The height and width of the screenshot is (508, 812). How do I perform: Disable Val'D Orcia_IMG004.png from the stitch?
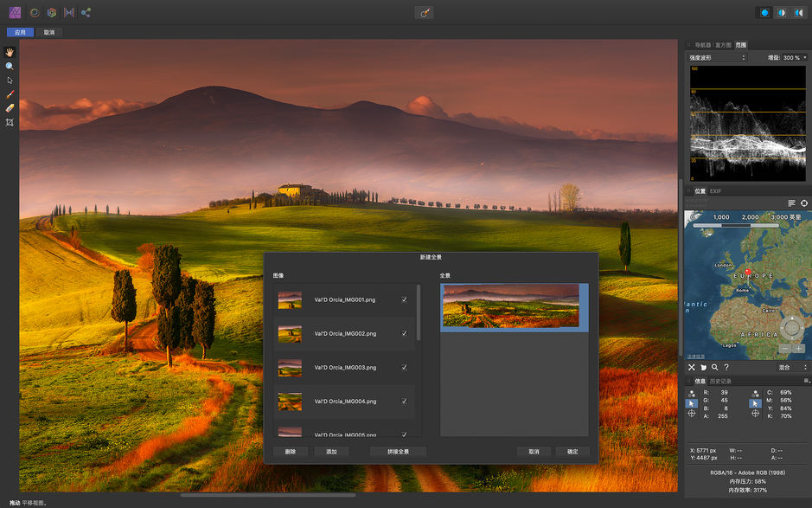click(x=403, y=401)
